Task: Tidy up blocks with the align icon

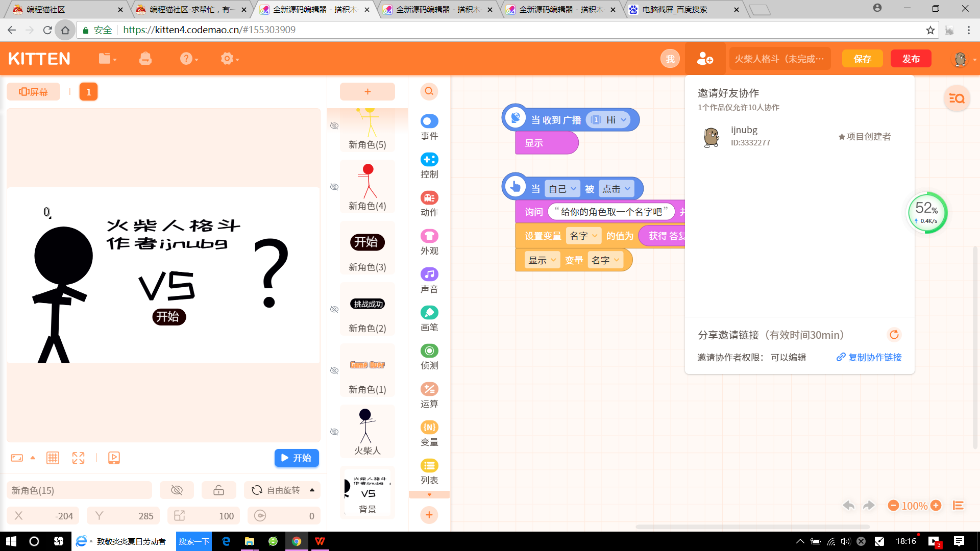Action: 958,506
